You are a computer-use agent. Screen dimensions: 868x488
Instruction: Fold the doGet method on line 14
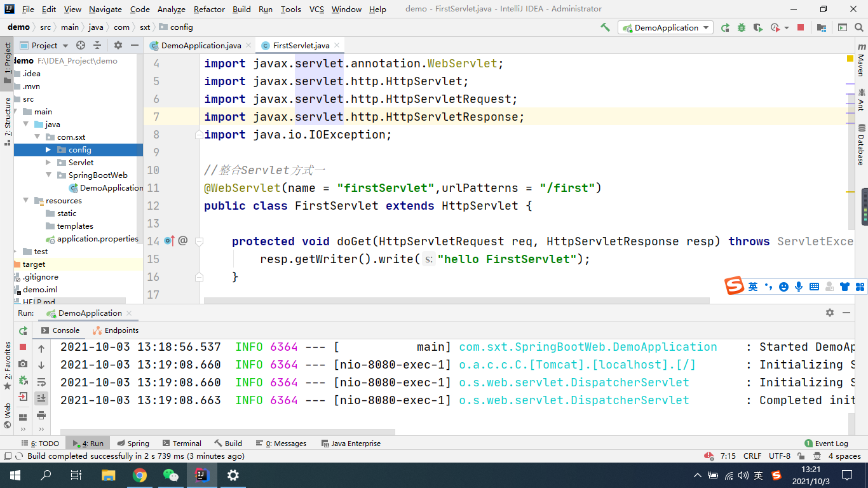pyautogui.click(x=199, y=241)
